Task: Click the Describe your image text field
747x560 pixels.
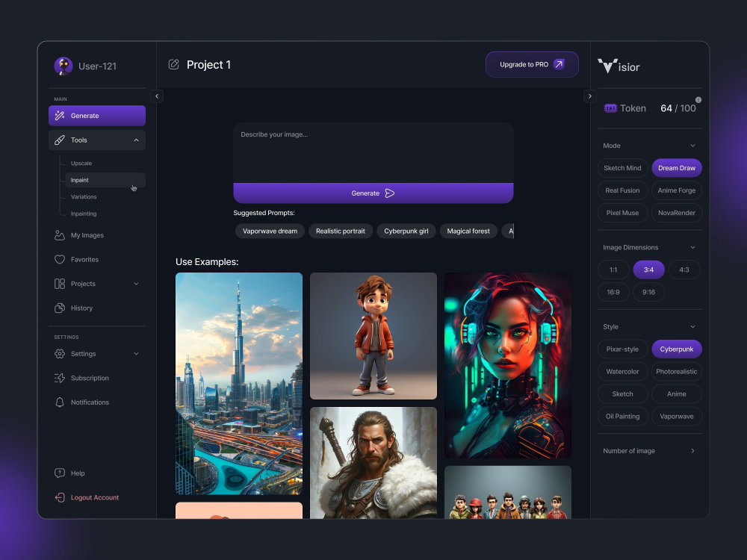Action: [373, 153]
